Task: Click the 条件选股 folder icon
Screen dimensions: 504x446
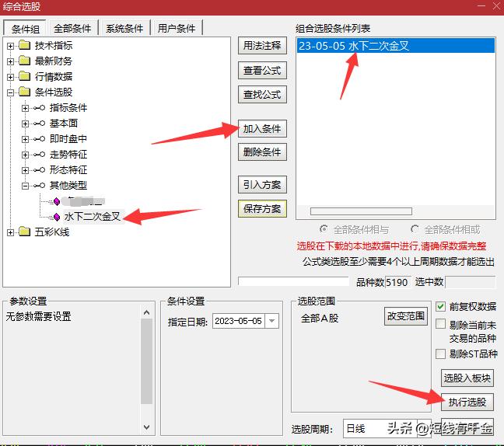Action: click(24, 92)
